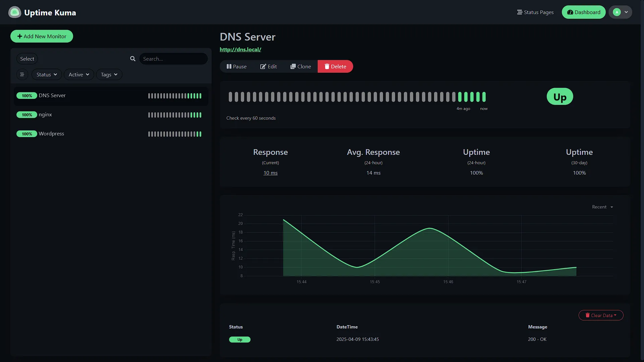Open the Tags filter dropdown
The width and height of the screenshot is (644, 362).
[109, 74]
